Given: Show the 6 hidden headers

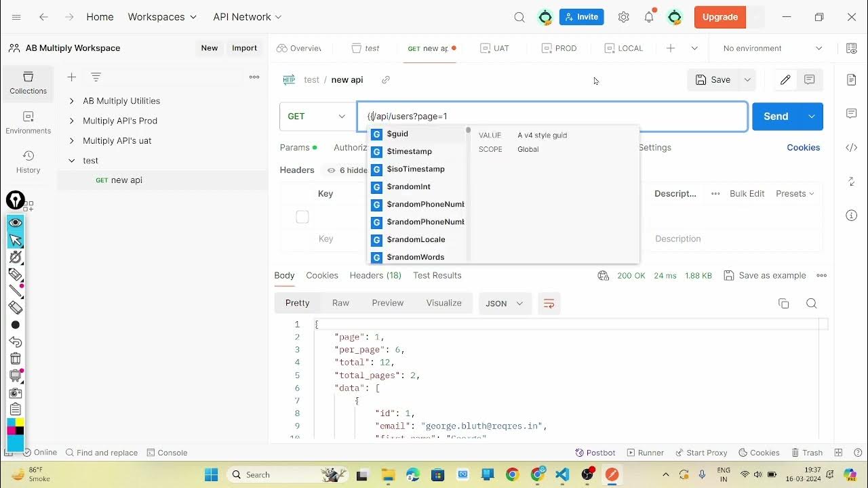Looking at the screenshot, I should coord(347,170).
